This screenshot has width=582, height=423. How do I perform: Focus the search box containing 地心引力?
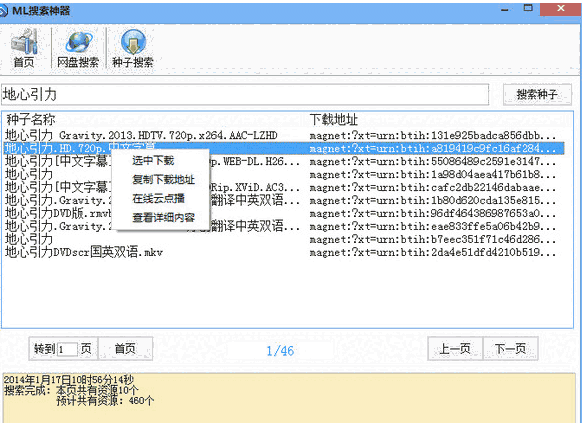click(x=245, y=95)
